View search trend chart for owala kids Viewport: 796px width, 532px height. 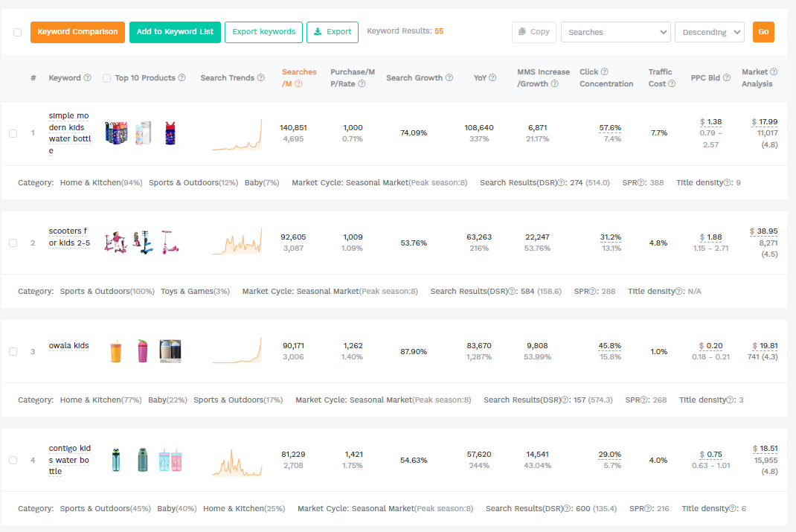237,350
